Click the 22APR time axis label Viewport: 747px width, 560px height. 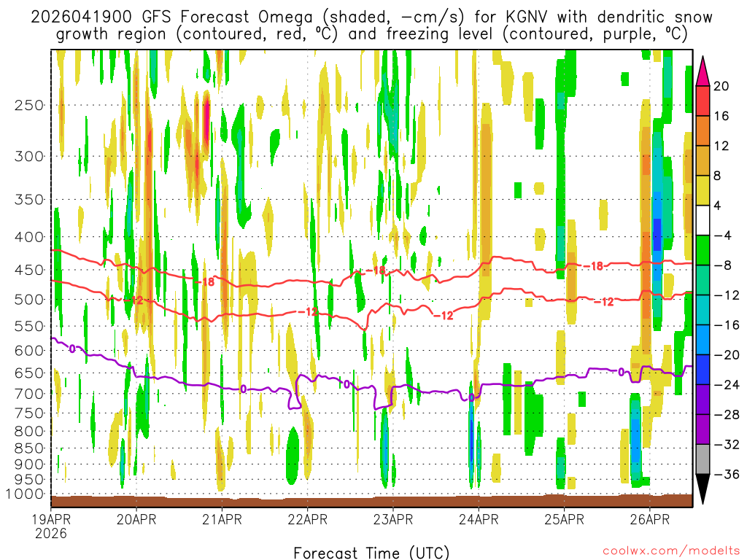pos(308,519)
